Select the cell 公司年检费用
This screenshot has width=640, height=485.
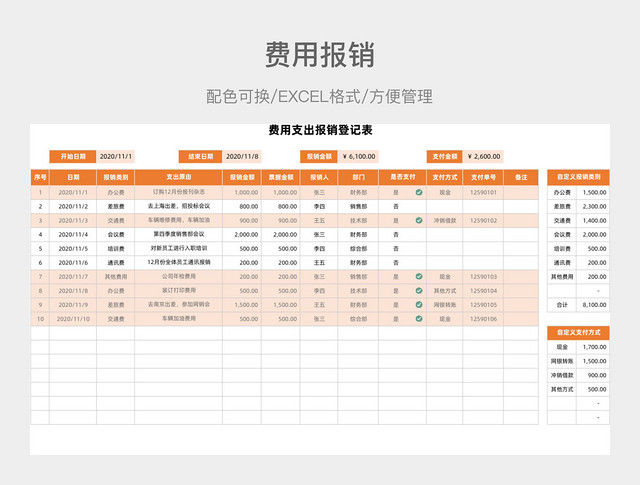point(178,277)
